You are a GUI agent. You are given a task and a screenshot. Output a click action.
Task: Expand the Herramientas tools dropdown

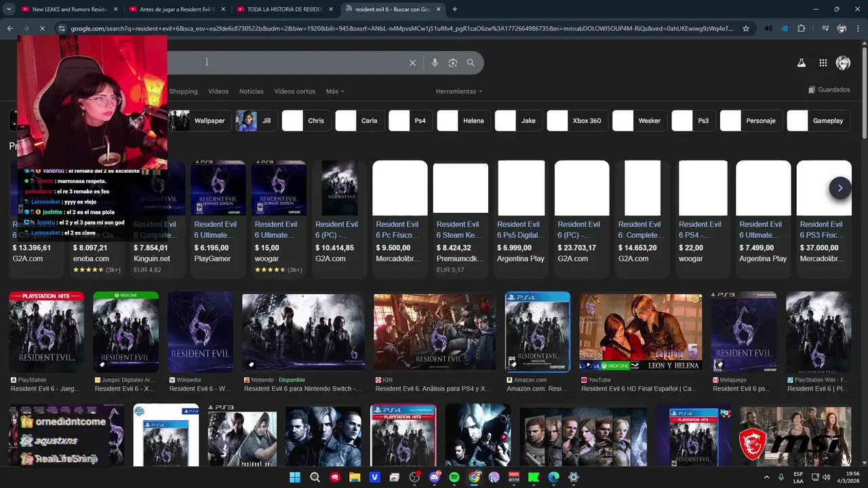tap(459, 91)
